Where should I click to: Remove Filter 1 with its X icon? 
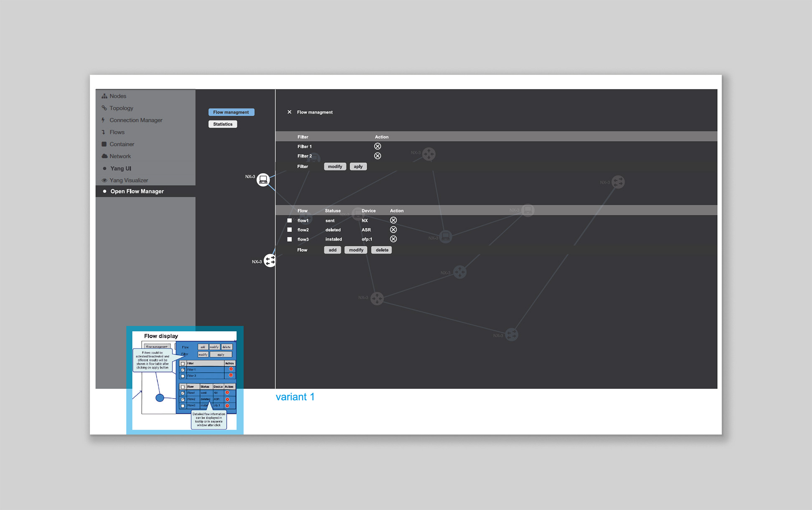pyautogui.click(x=378, y=146)
